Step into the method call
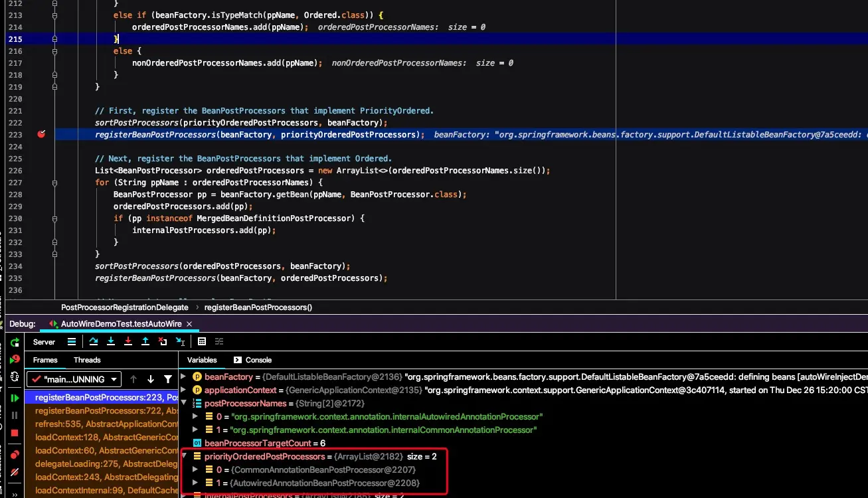The width and height of the screenshot is (868, 498). tap(111, 341)
